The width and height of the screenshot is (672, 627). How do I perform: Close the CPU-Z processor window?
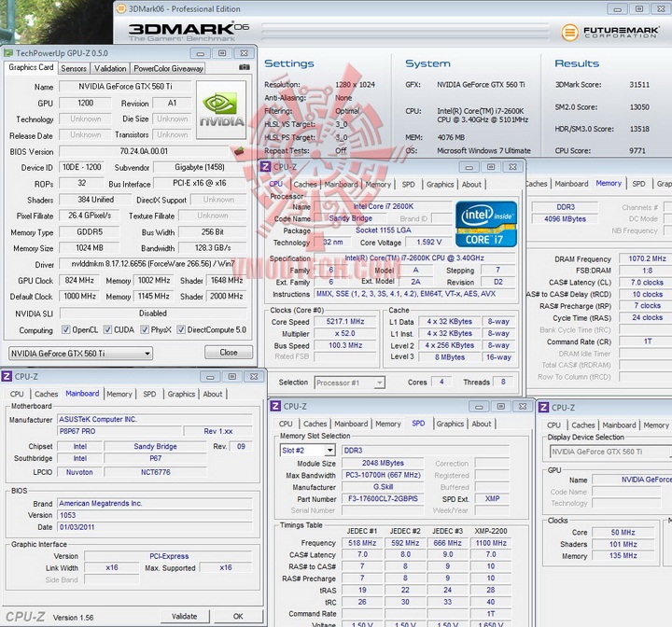pos(512,167)
